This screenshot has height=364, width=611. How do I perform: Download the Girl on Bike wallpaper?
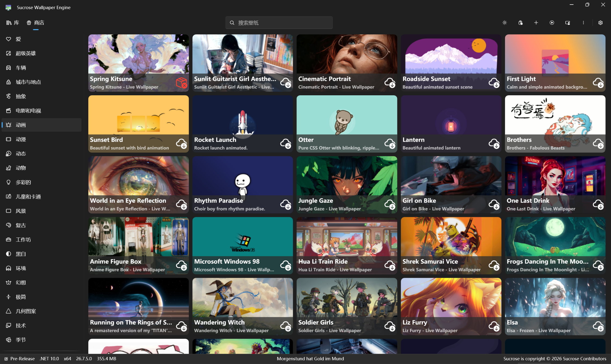(x=494, y=205)
